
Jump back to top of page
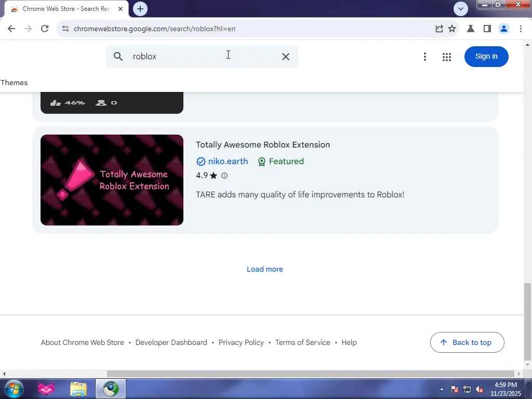467,342
